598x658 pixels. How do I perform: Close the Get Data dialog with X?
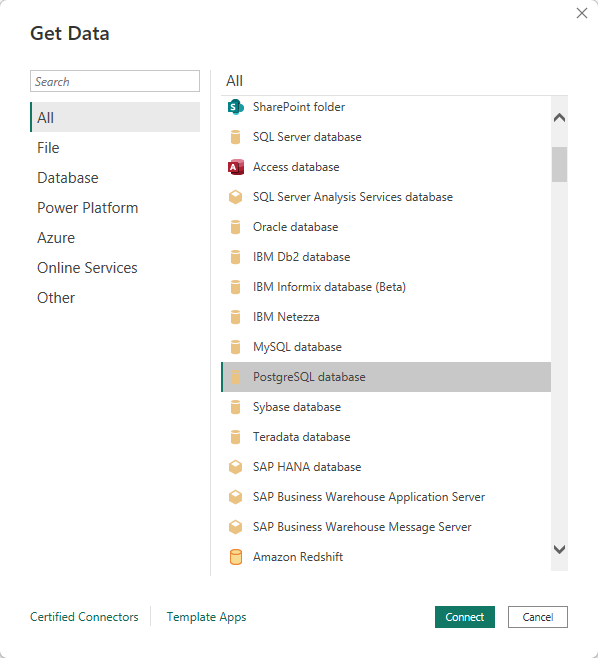582,13
